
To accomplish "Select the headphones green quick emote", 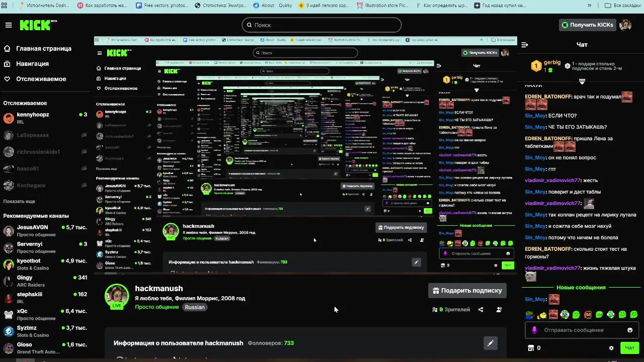I will coord(565,315).
